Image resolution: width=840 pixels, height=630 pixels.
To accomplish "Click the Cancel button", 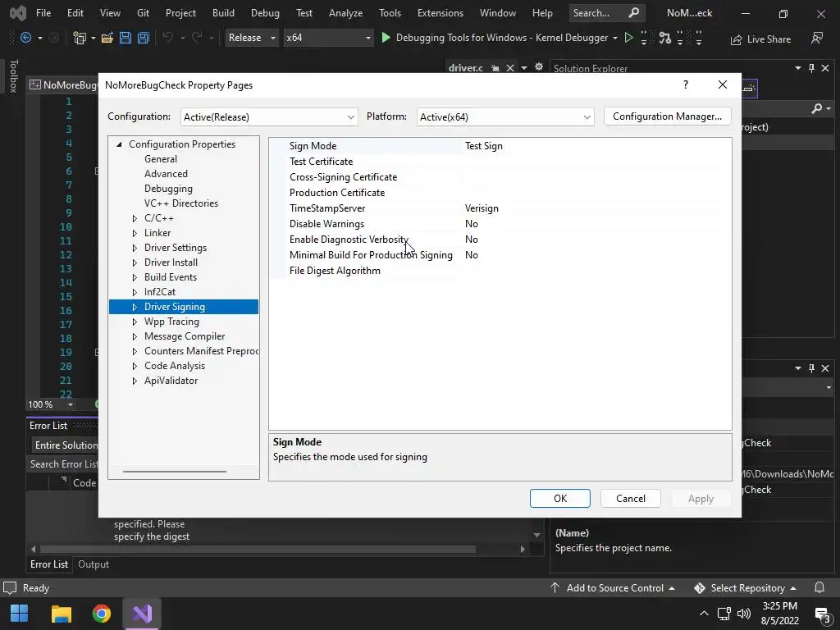I will point(631,498).
